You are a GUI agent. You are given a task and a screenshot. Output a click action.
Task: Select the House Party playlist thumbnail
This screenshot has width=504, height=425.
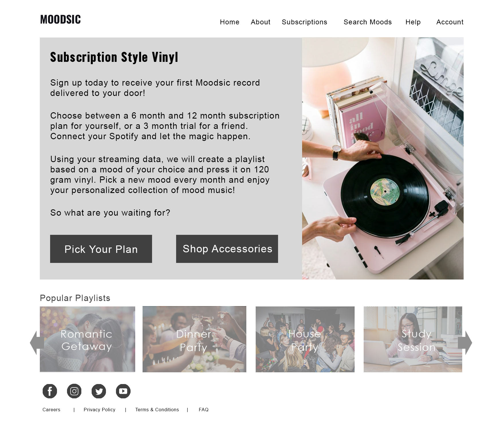pyautogui.click(x=305, y=339)
